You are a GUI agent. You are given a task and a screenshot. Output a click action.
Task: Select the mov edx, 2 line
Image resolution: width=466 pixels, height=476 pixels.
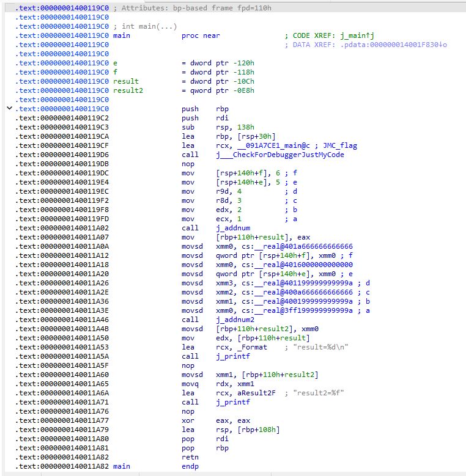coord(212,210)
